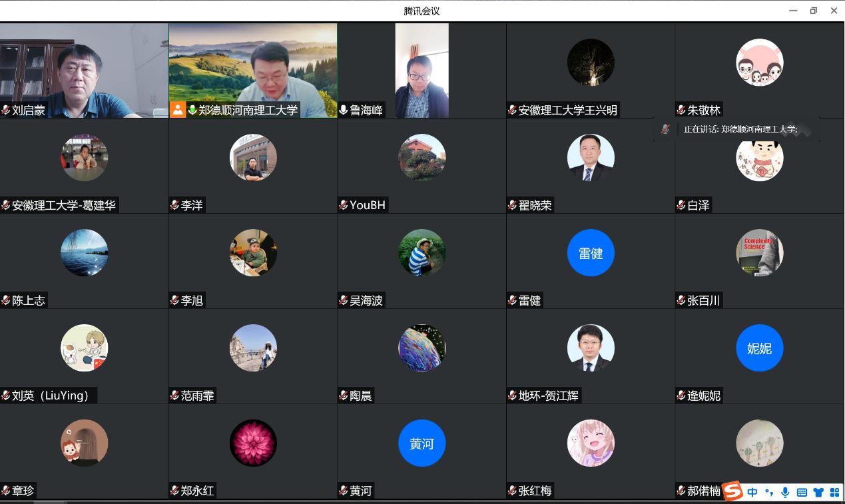Image resolution: width=845 pixels, height=504 pixels.
Task: Open the Sogou soft keyboard icon
Action: tap(802, 492)
